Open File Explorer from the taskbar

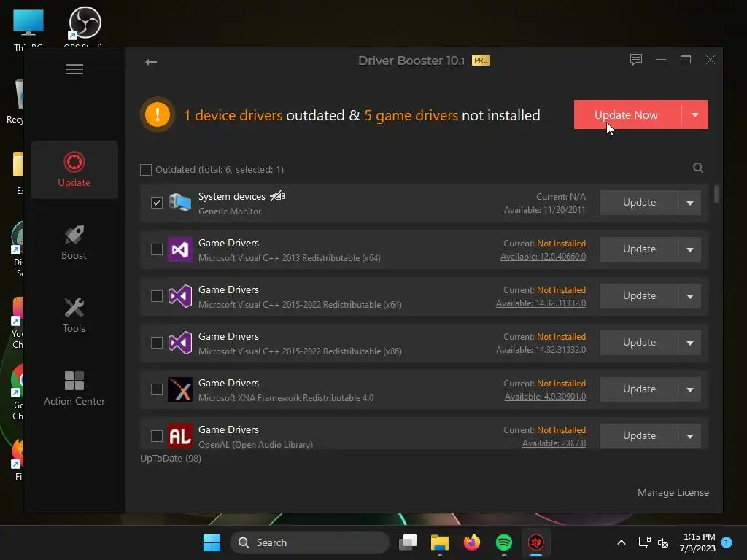440,542
